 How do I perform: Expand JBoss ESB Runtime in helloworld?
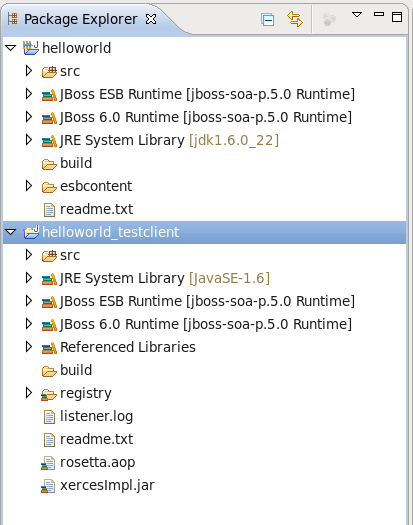coord(29,94)
